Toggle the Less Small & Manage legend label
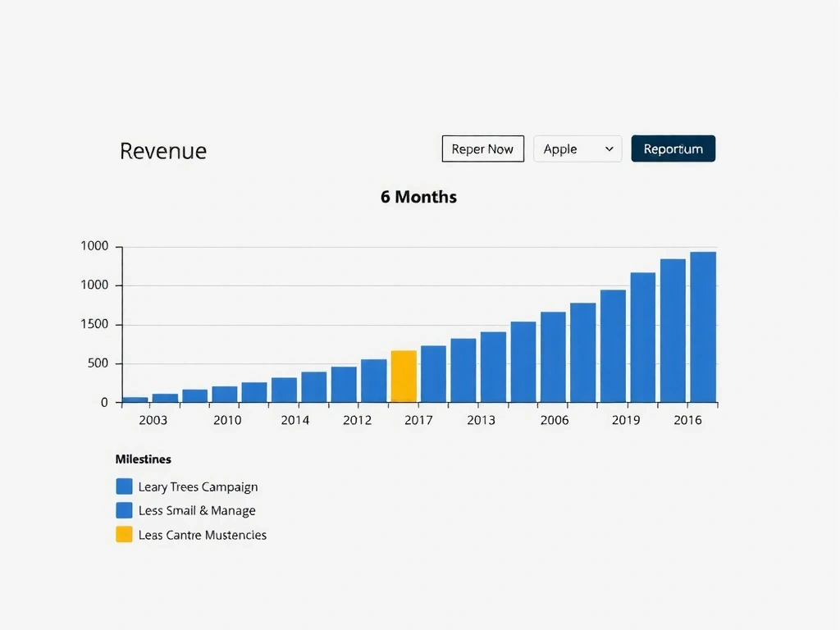 (197, 510)
